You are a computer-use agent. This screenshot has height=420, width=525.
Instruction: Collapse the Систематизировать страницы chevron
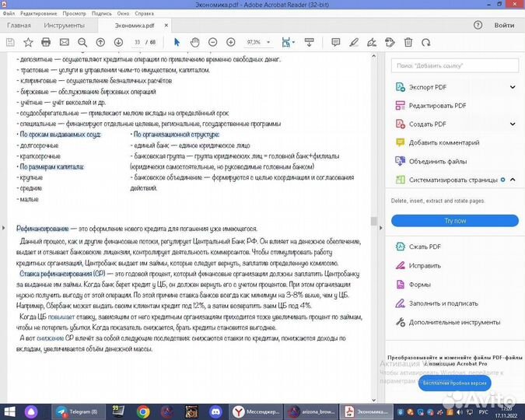513,180
